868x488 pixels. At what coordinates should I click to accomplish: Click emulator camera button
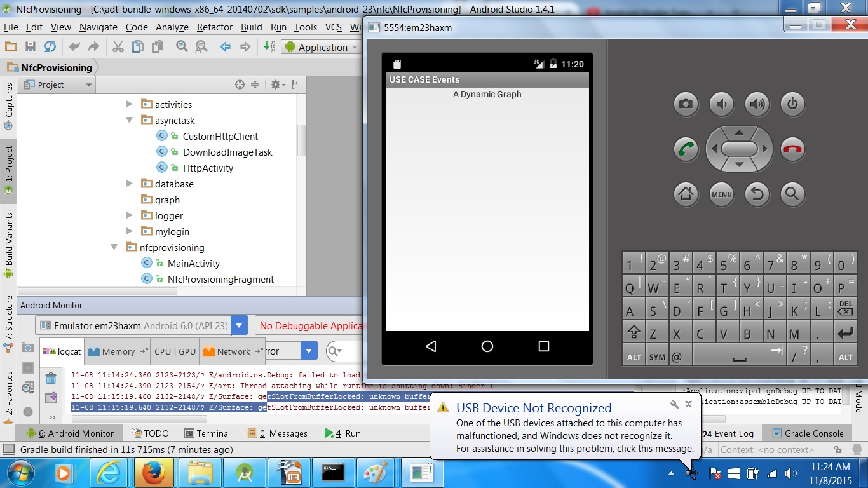(686, 104)
